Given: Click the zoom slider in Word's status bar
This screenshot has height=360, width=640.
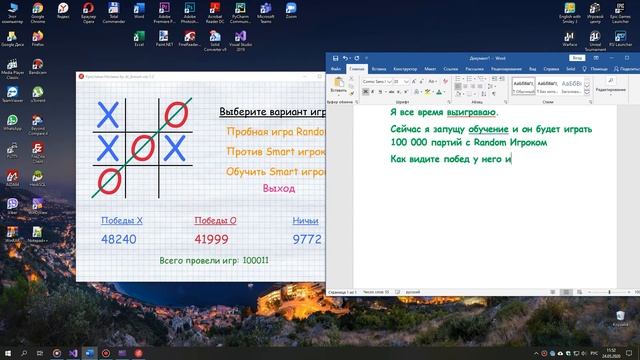Looking at the screenshot, I should pyautogui.click(x=609, y=292).
